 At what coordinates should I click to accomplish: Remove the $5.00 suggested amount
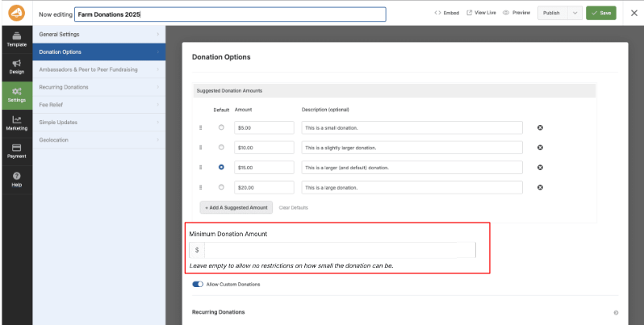coord(540,127)
